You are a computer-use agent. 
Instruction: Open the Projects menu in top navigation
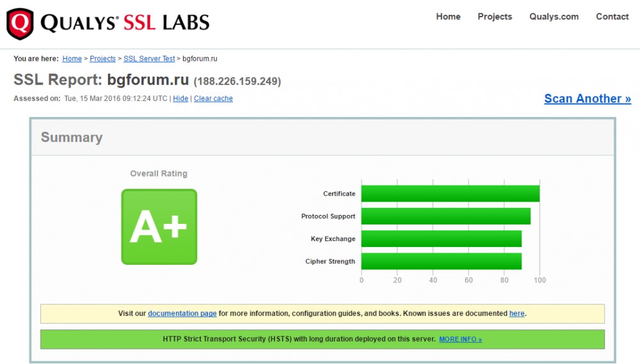tap(495, 17)
